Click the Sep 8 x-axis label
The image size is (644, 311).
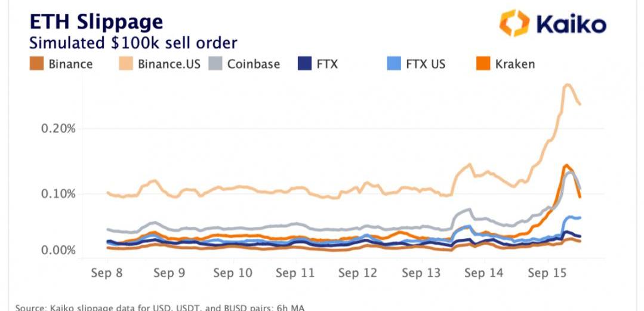pyautogui.click(x=107, y=273)
